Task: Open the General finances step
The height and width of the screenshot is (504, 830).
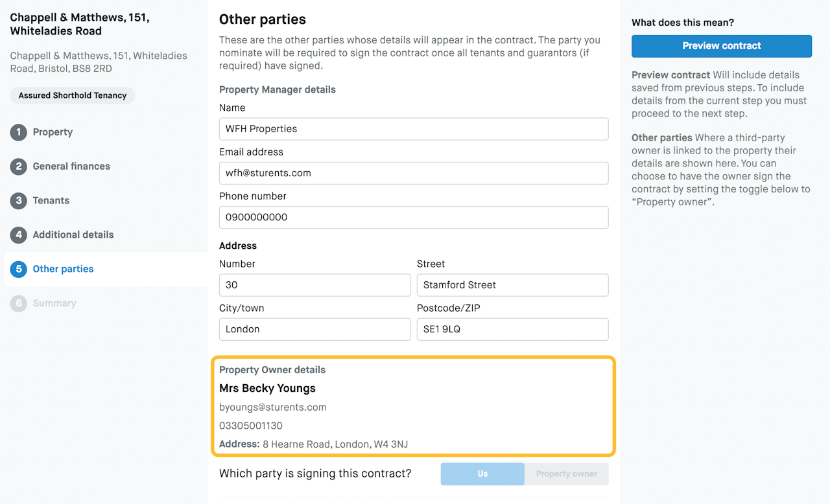Action: [71, 166]
